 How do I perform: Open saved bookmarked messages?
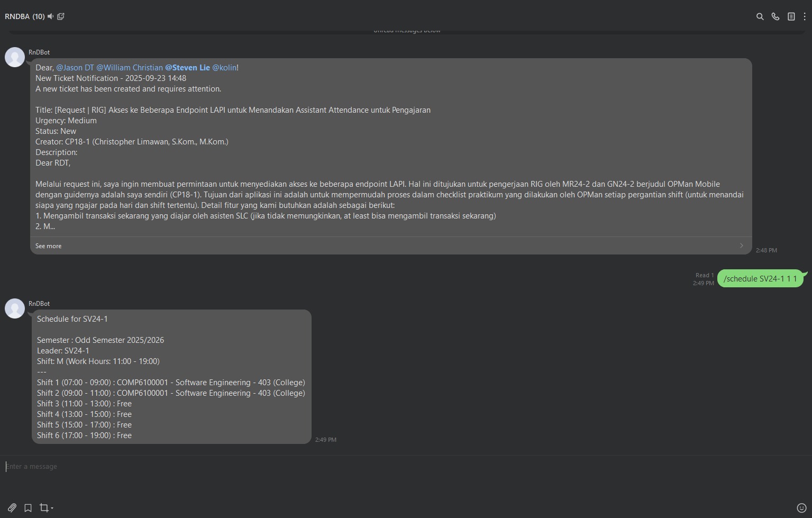tap(28, 507)
